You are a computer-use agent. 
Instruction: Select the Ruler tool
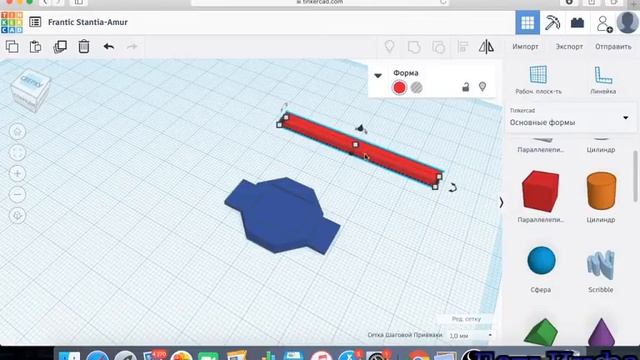pos(603,80)
